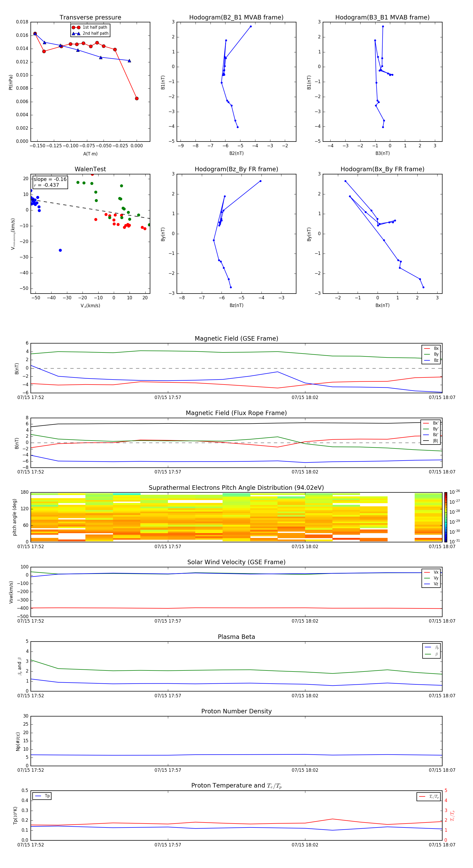Viewport: 473px width, 868px height.
Task: Click the 'Pt(nPa)' y-axis label
Action: 11,82
